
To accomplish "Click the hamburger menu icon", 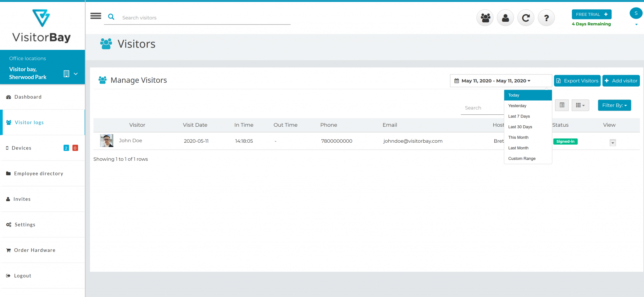I will point(96,16).
